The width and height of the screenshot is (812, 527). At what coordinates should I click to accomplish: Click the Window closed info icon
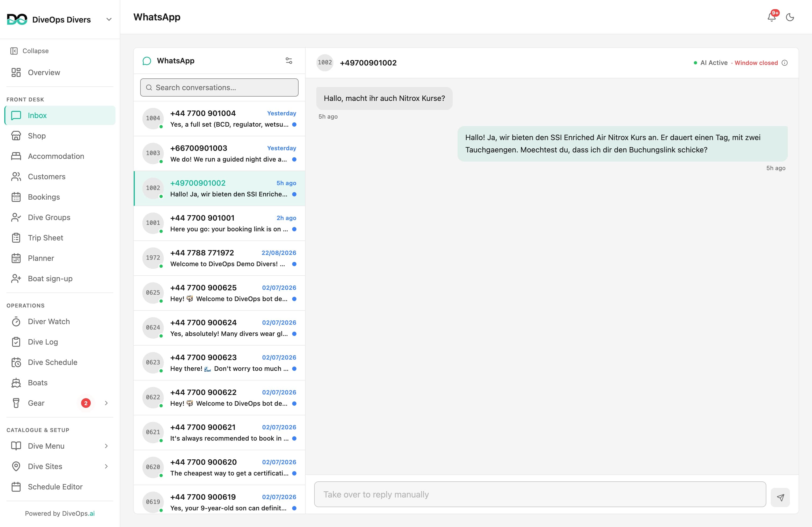(x=785, y=63)
